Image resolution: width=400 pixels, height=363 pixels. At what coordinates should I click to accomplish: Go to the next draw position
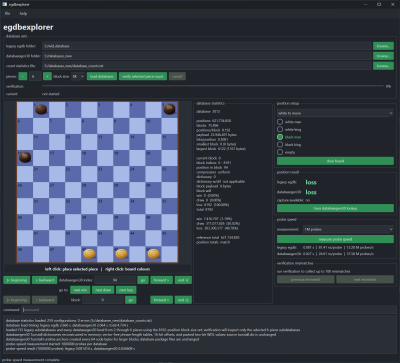[x=103, y=290]
